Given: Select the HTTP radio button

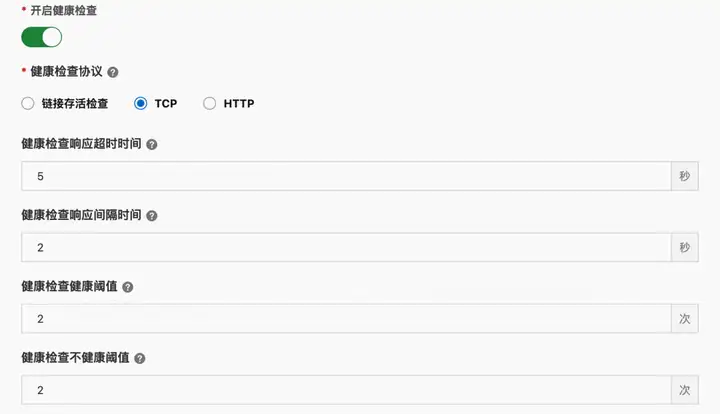Looking at the screenshot, I should click(209, 103).
